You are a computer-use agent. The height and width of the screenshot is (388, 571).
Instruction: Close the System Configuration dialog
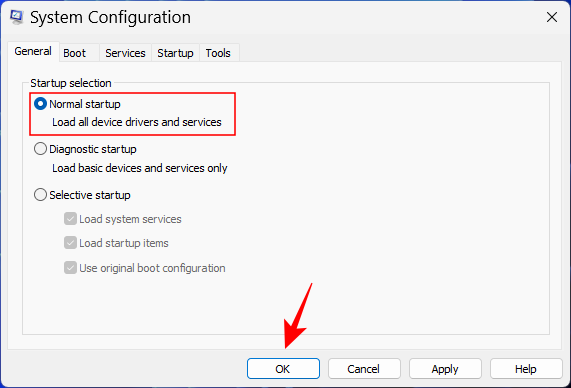click(552, 17)
